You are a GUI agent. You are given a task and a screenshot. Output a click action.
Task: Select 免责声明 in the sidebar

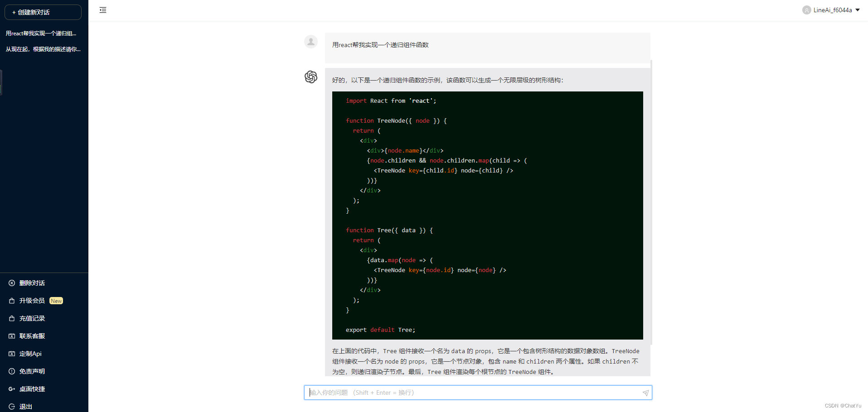click(x=32, y=371)
